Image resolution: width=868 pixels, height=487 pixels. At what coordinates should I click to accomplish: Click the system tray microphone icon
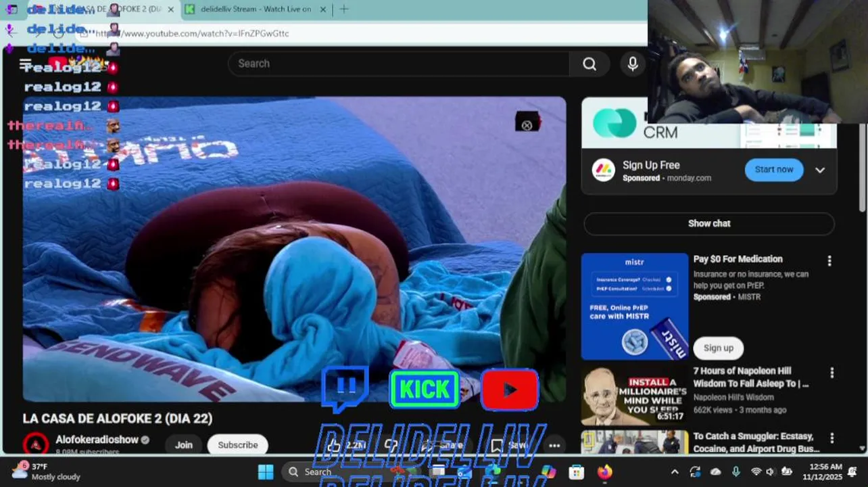(x=736, y=471)
